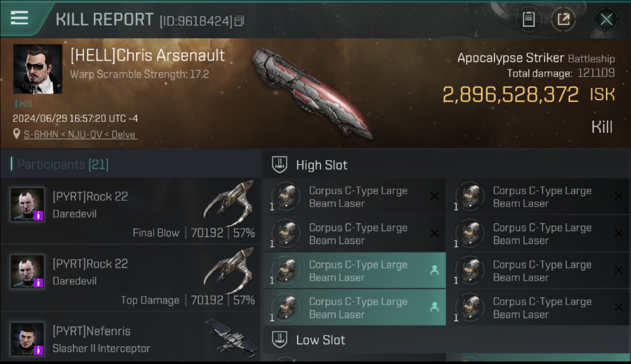The width and height of the screenshot is (631, 364).
Task: Select the Rock 22 Final Blow participant entry
Action: pos(130,211)
